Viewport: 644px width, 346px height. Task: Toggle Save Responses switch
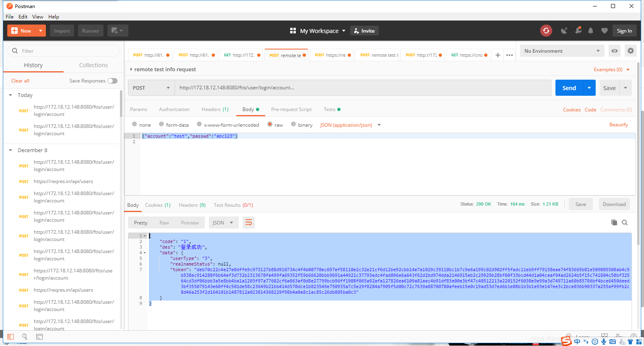pos(112,81)
